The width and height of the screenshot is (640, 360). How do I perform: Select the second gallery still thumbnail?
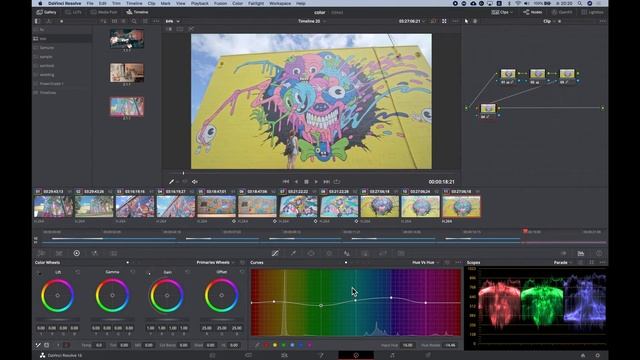pos(127,72)
